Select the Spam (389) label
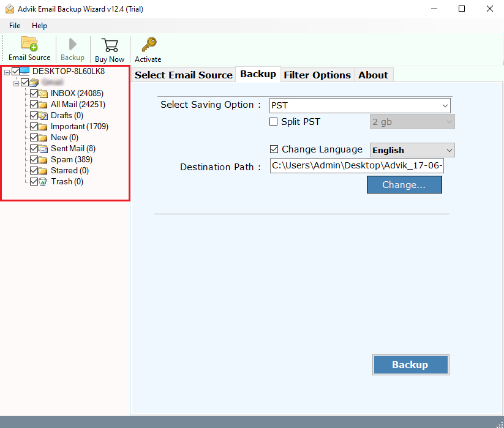The width and height of the screenshot is (504, 428). 72,160
